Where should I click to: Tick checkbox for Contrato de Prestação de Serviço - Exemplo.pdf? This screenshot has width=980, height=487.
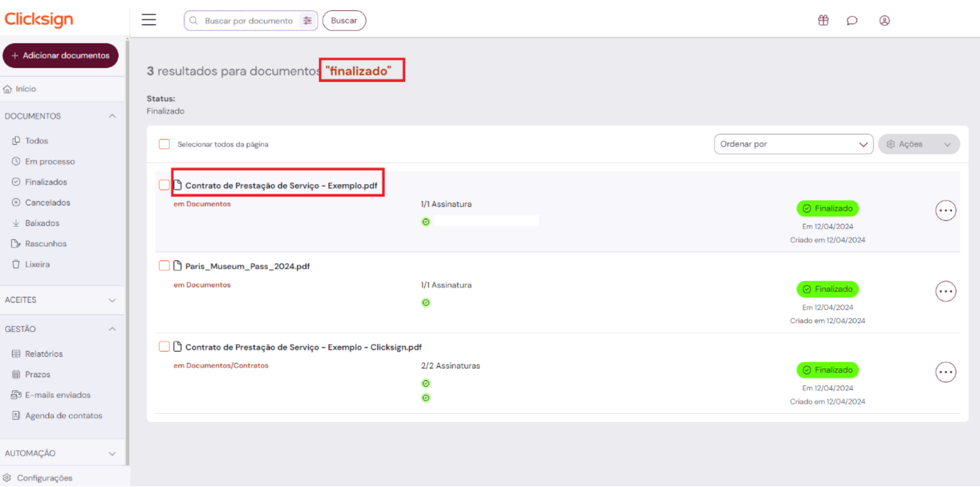(164, 185)
